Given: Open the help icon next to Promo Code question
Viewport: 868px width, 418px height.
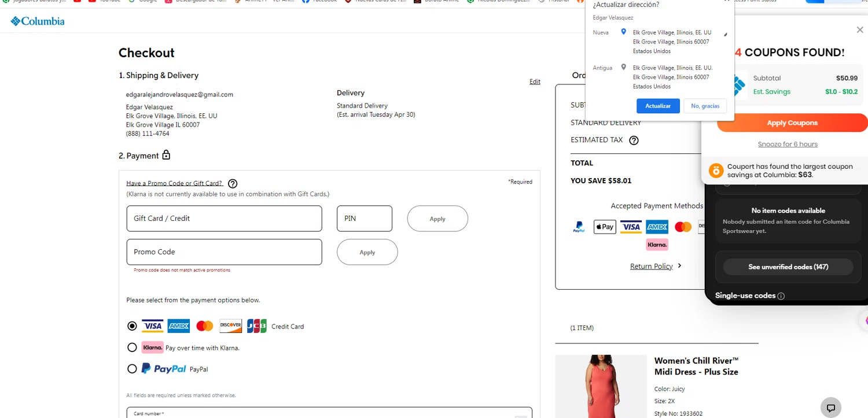Looking at the screenshot, I should coord(233,184).
